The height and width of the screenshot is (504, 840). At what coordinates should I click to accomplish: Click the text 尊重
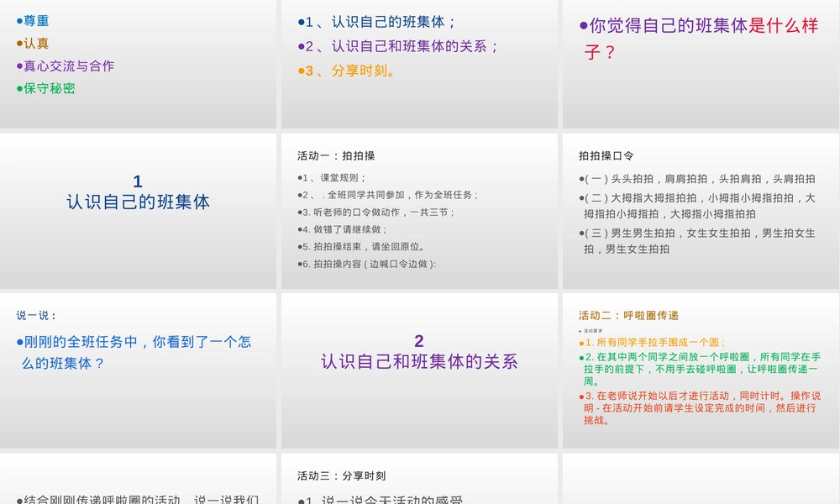36,21
